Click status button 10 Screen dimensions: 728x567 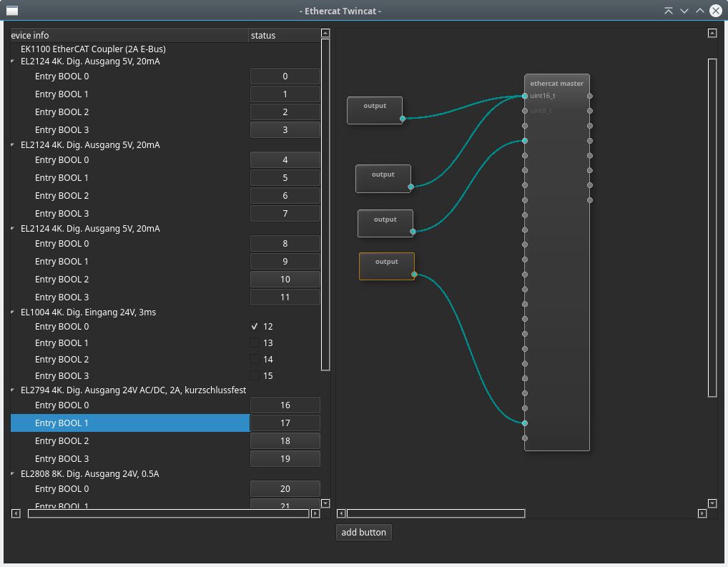285,279
